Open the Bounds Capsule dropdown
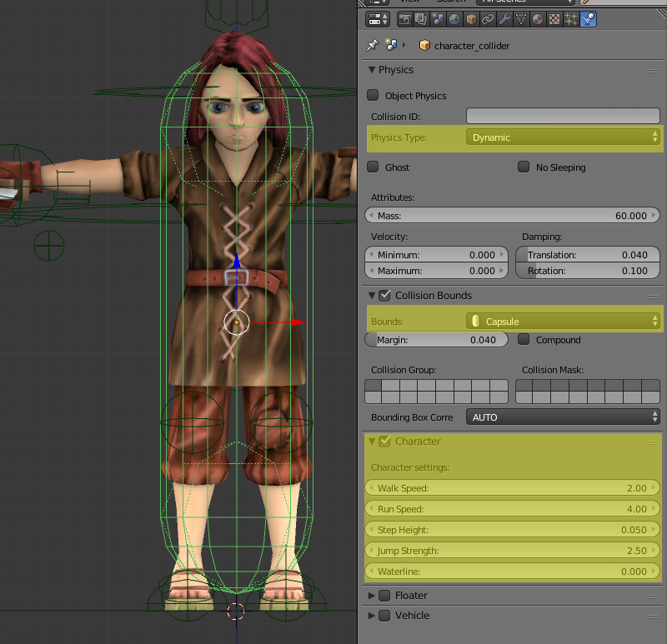Viewport: 667px width, 644px height. coord(563,321)
